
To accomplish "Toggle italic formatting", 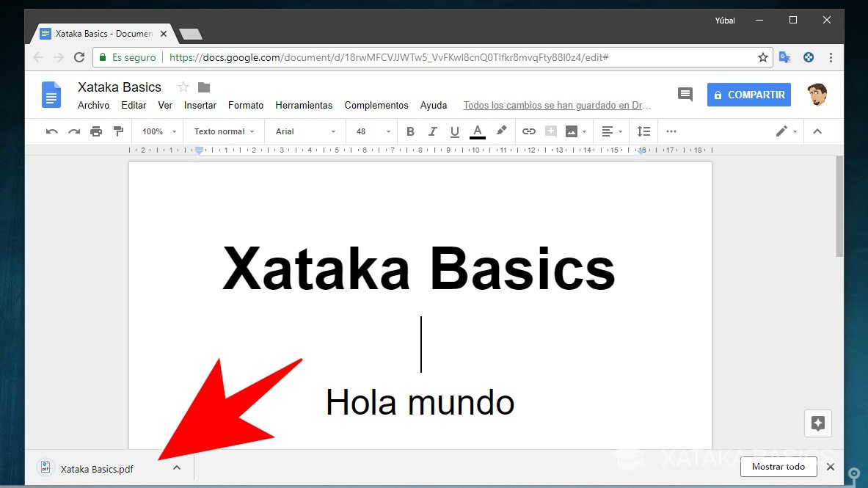I will [433, 131].
